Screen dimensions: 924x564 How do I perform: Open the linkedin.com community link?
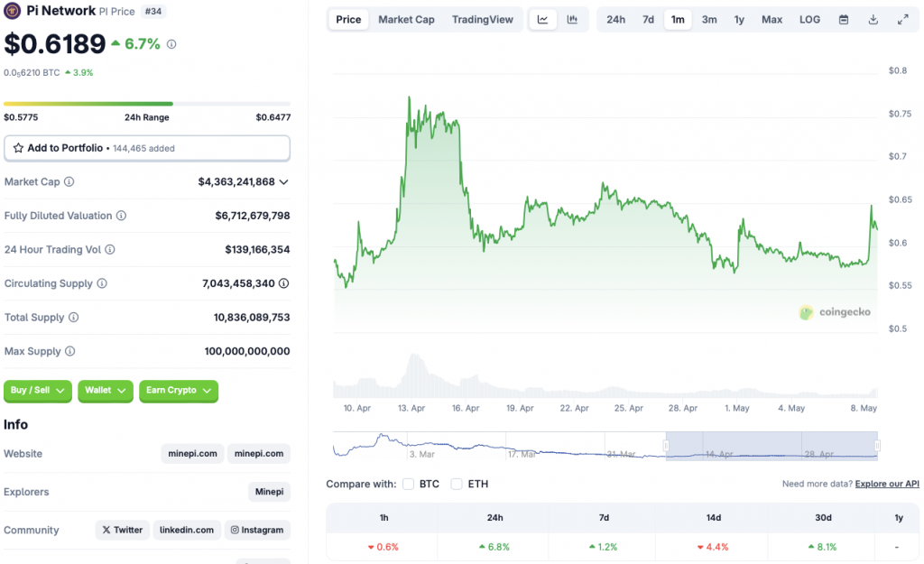[186, 530]
